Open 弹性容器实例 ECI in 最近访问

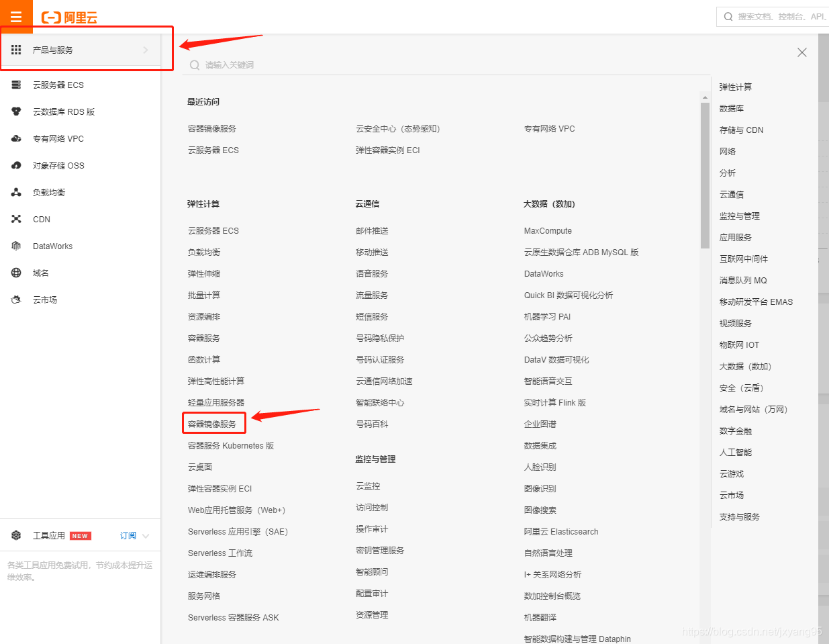388,150
